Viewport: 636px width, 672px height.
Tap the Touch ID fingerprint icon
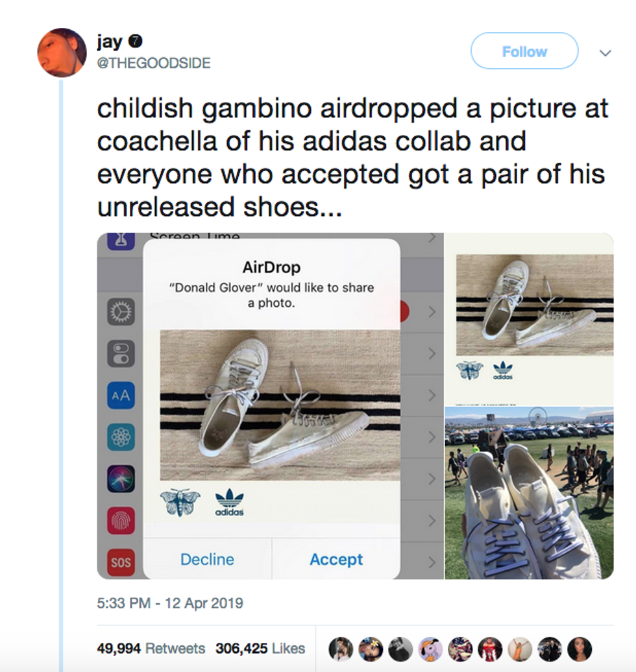(x=121, y=520)
